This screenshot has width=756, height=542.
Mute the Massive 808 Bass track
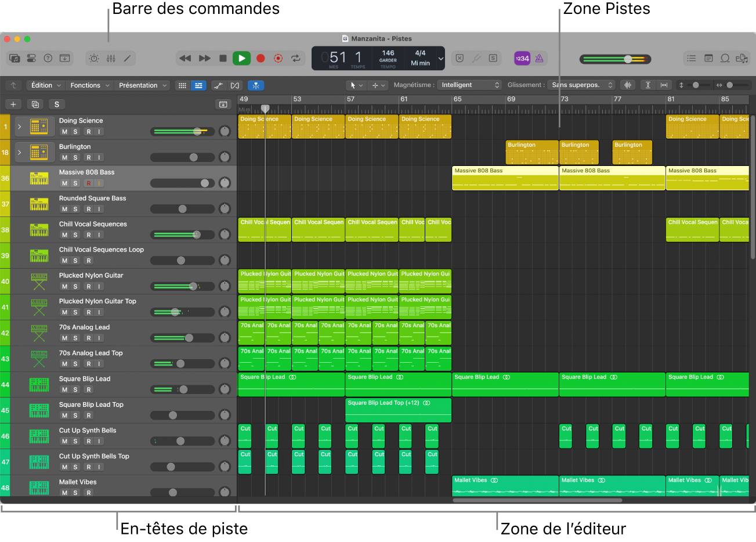[x=64, y=182]
